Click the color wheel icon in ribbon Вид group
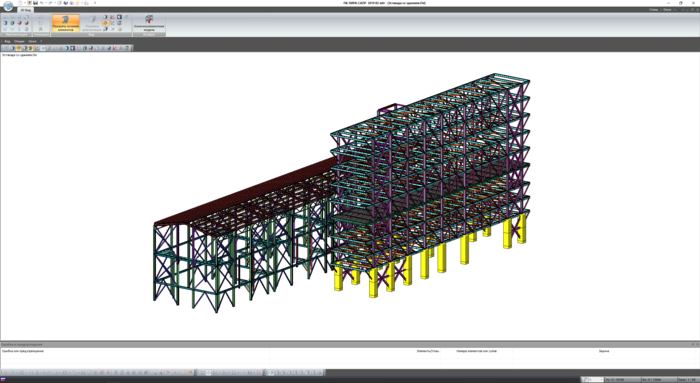This screenshot has height=383, width=700. pos(120,29)
